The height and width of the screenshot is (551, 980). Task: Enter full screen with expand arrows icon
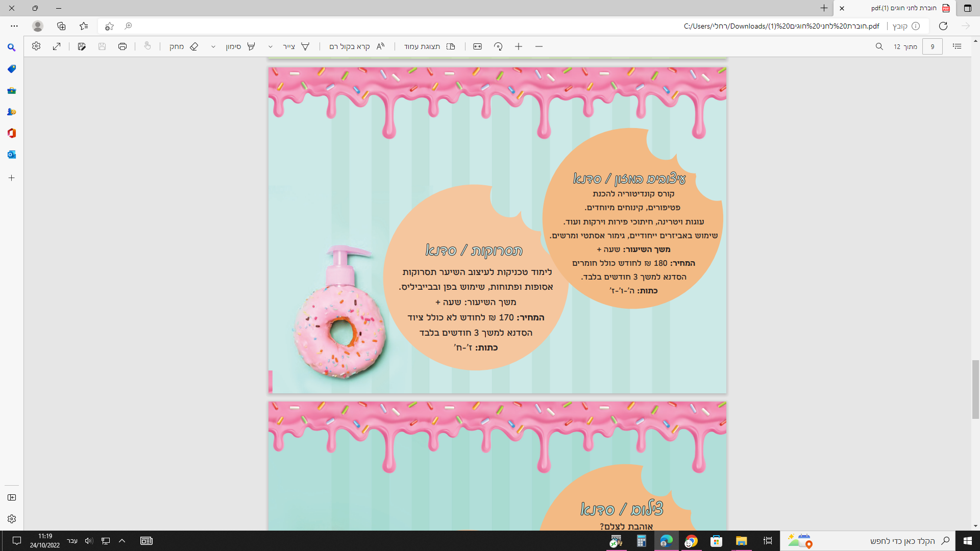click(57, 46)
